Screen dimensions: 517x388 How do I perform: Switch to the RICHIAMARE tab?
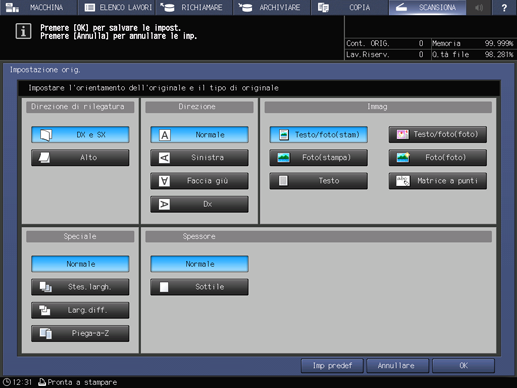[194, 7]
